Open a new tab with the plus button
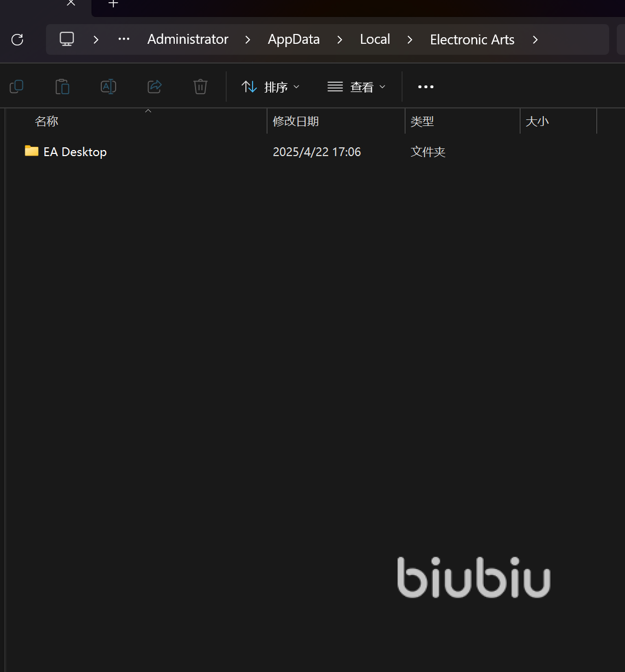The width and height of the screenshot is (625, 672). (113, 4)
